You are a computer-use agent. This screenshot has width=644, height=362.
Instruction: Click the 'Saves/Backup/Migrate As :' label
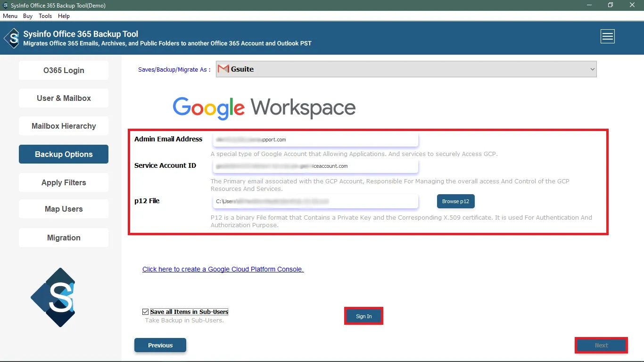pos(174,69)
